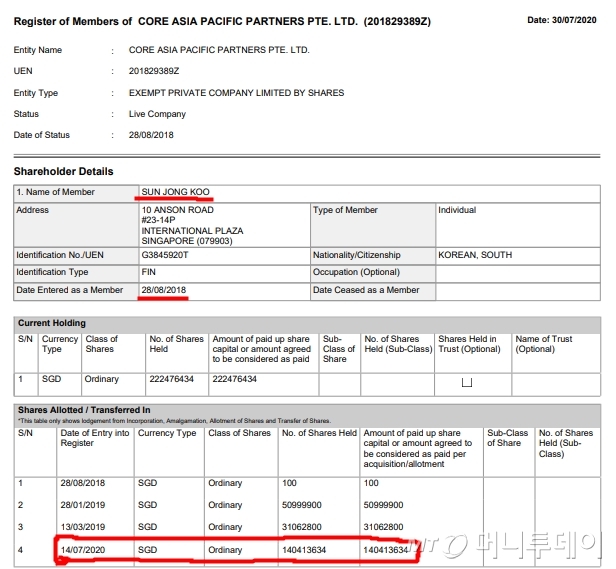Click the address line INTERNATIONAL PLAZA
This screenshot has height=569, width=616.
point(192,231)
